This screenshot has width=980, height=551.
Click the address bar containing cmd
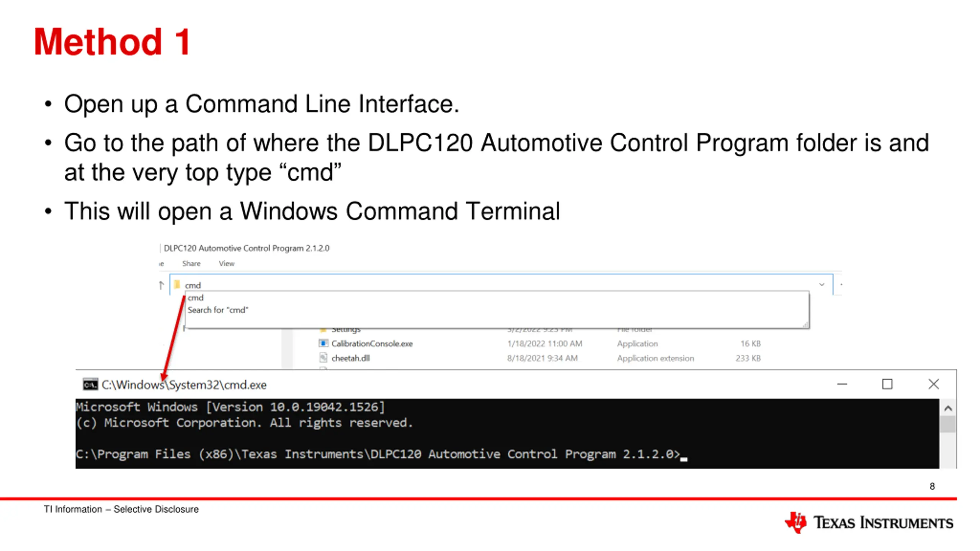501,285
